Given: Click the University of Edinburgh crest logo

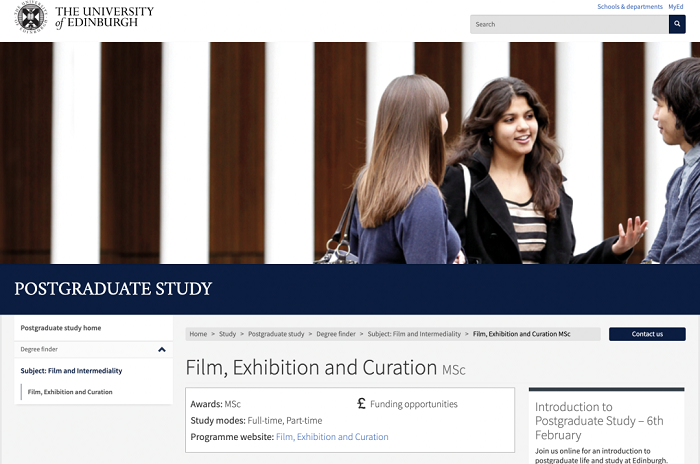Looking at the screenshot, I should click(x=30, y=17).
